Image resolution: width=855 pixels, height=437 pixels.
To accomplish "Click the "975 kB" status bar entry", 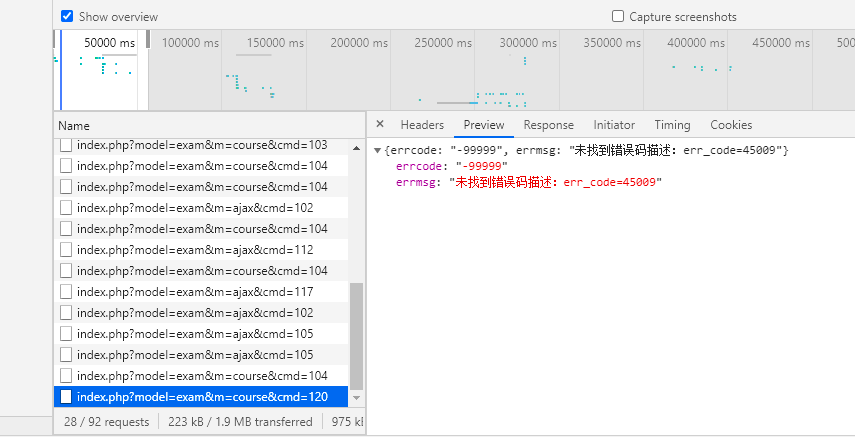I will pos(347,422).
